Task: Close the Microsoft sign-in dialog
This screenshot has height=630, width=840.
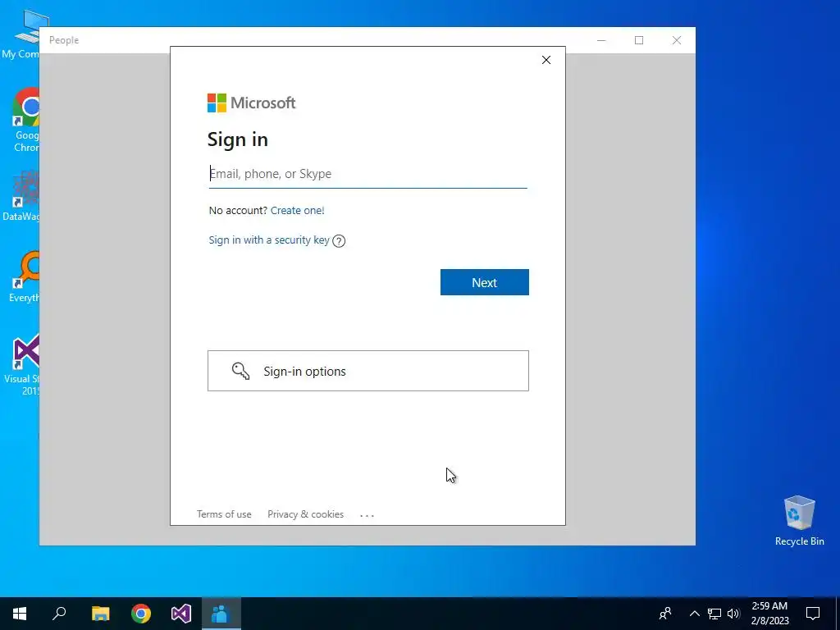Action: pos(546,60)
